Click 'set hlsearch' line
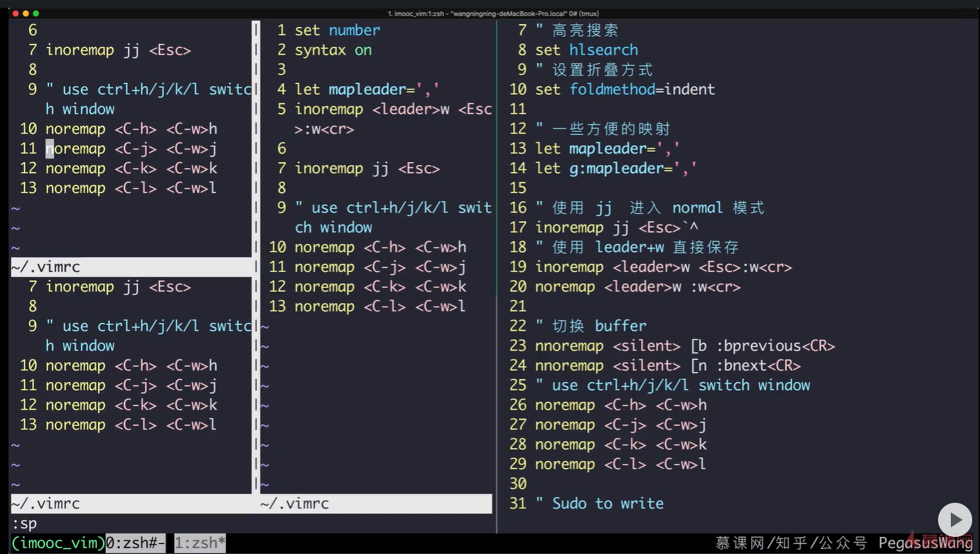This screenshot has width=980, height=554. pyautogui.click(x=587, y=50)
